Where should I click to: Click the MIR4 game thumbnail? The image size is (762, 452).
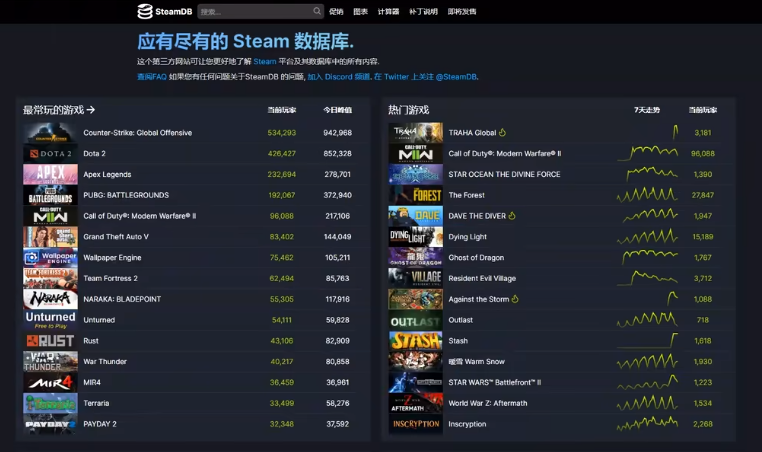[x=50, y=382]
